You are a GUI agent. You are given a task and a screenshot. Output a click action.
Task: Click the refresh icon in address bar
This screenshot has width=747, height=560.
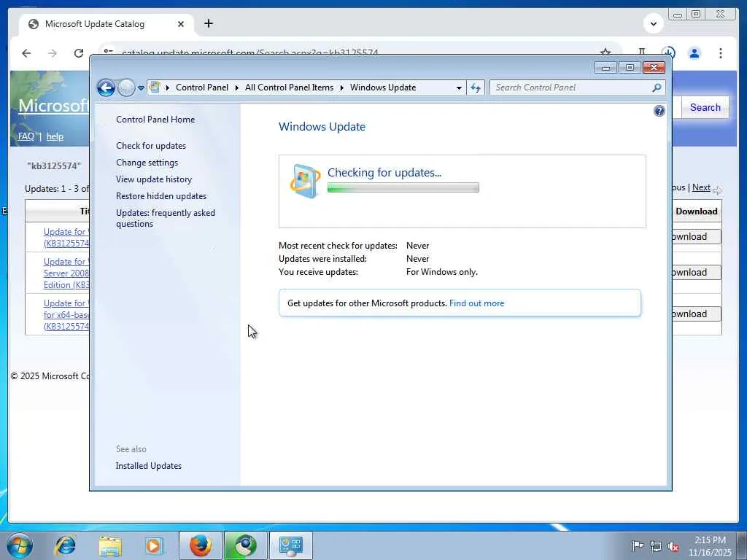(476, 87)
